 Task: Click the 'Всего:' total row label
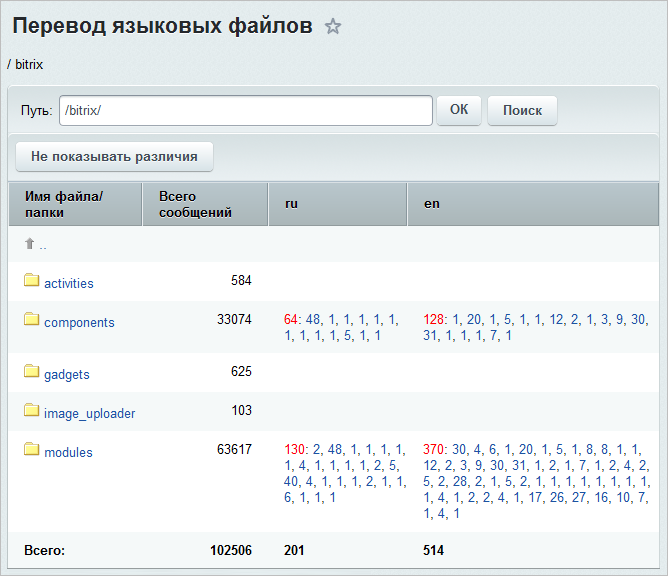point(44,550)
